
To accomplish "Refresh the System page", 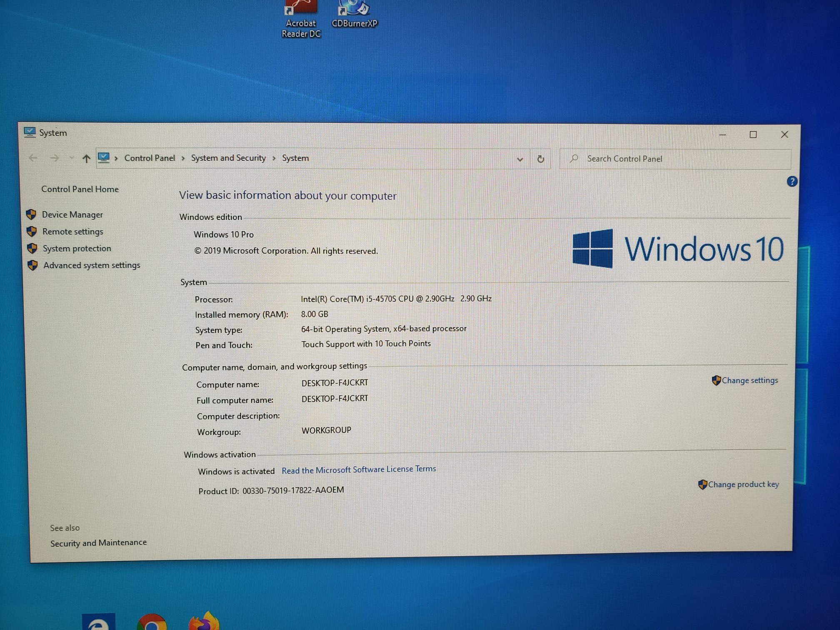I will [540, 159].
